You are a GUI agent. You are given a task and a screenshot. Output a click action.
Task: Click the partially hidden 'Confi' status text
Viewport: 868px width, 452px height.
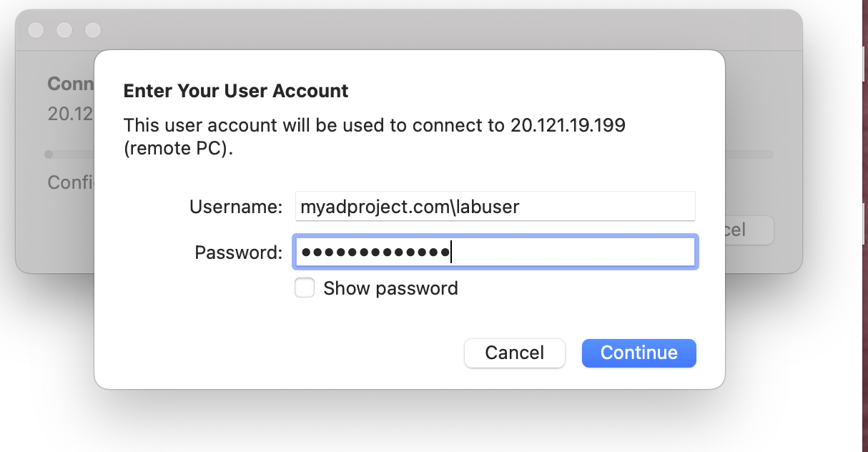pyautogui.click(x=70, y=182)
